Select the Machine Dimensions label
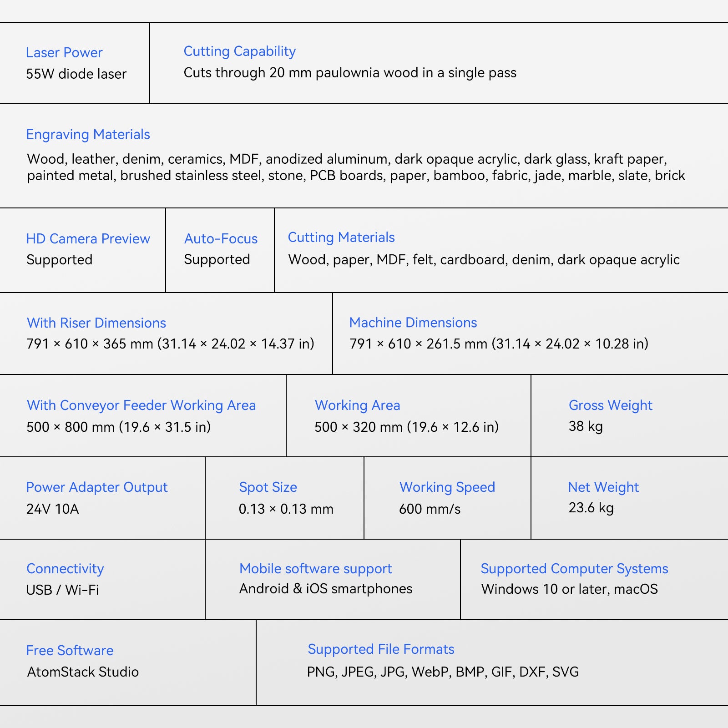 click(413, 323)
